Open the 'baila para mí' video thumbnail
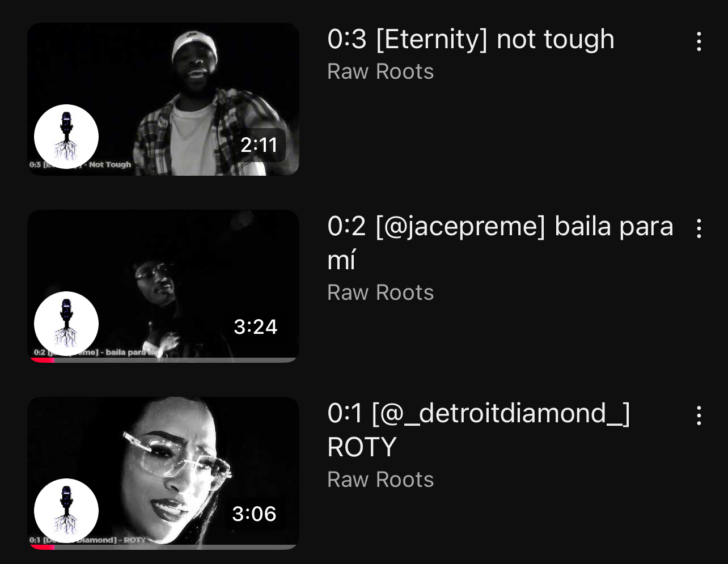Viewport: 728px width, 564px height. point(163,286)
